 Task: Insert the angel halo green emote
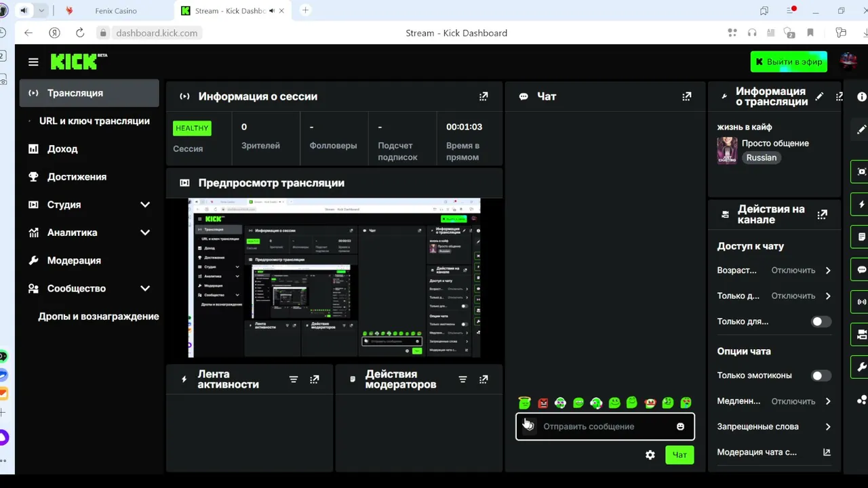point(524,403)
